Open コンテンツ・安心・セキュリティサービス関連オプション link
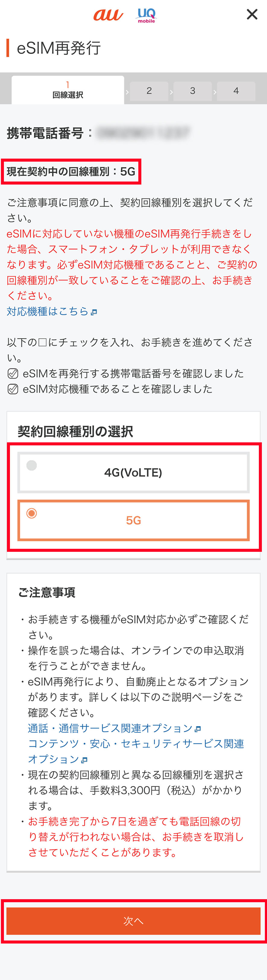 [x=136, y=751]
